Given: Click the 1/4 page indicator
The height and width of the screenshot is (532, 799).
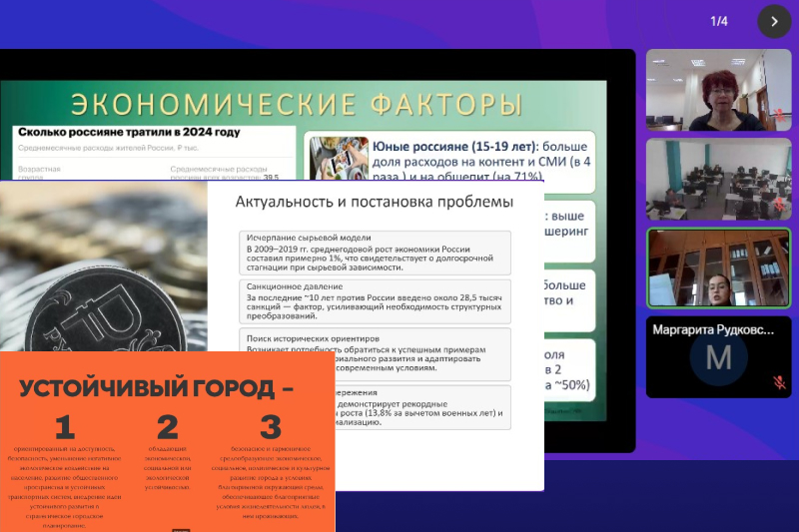Looking at the screenshot, I should tap(719, 21).
